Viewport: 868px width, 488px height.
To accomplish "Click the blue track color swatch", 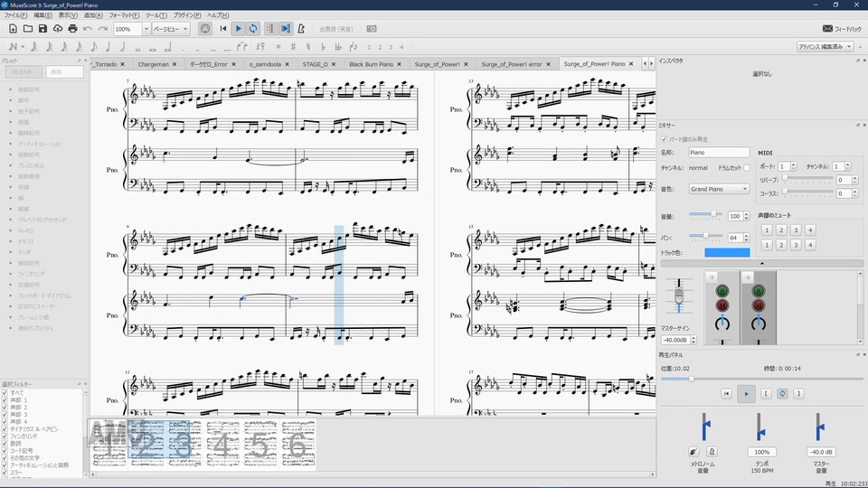I will click(x=727, y=252).
